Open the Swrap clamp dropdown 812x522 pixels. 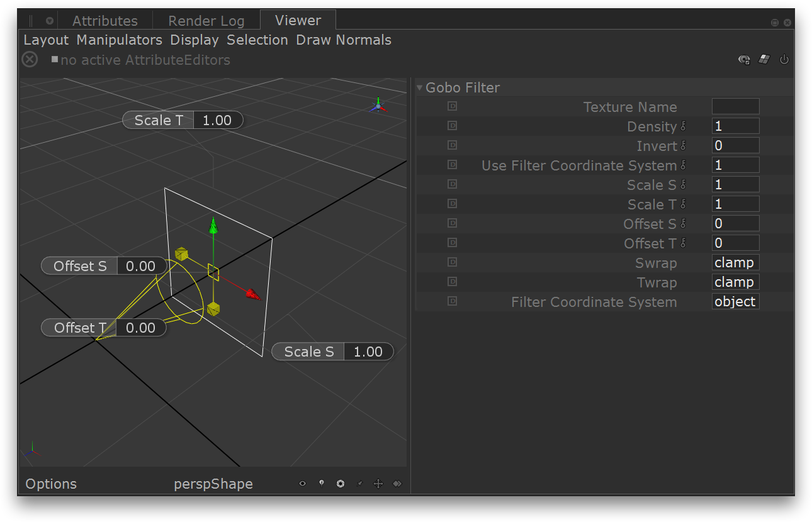735,263
